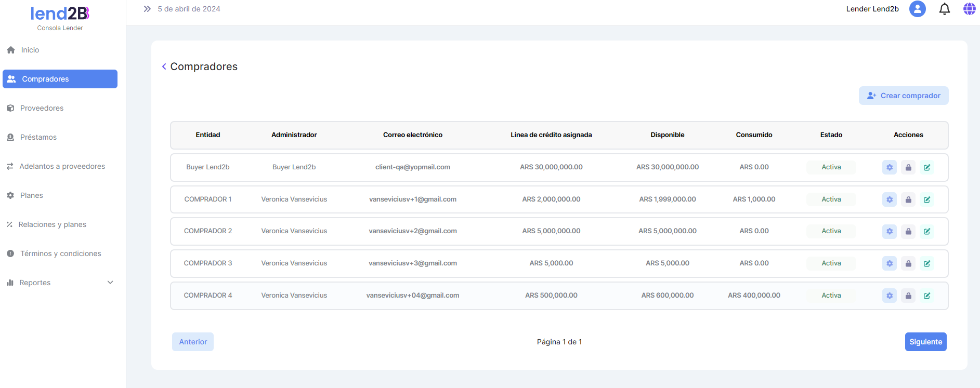Open Proveedores in the sidebar
Screen dimensions: 980x388
(42, 108)
